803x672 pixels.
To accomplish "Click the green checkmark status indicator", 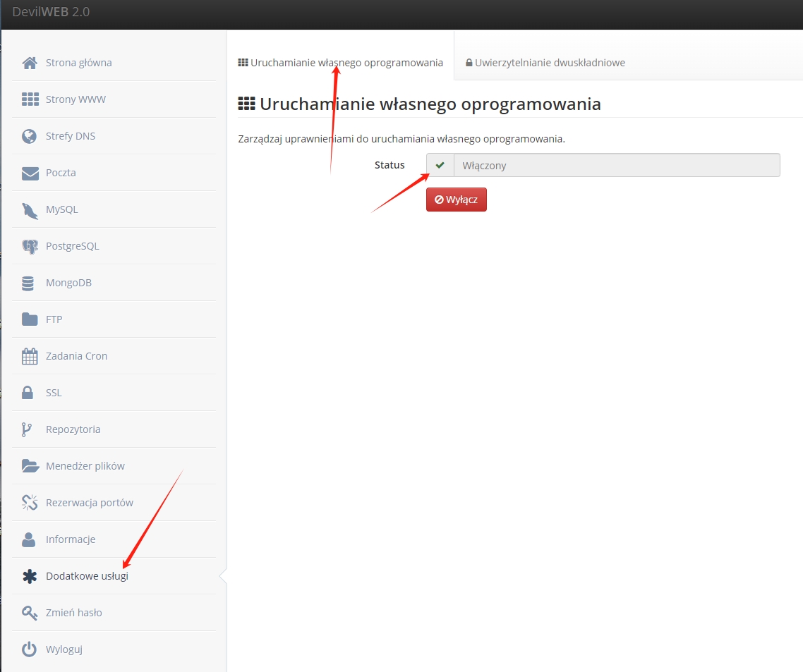I will [x=440, y=165].
